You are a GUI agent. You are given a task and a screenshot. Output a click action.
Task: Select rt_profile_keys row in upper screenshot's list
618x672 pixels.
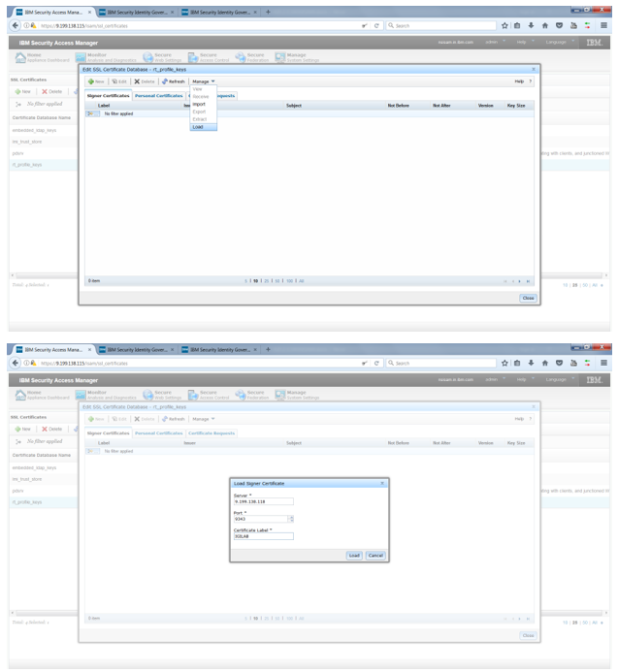(44, 165)
